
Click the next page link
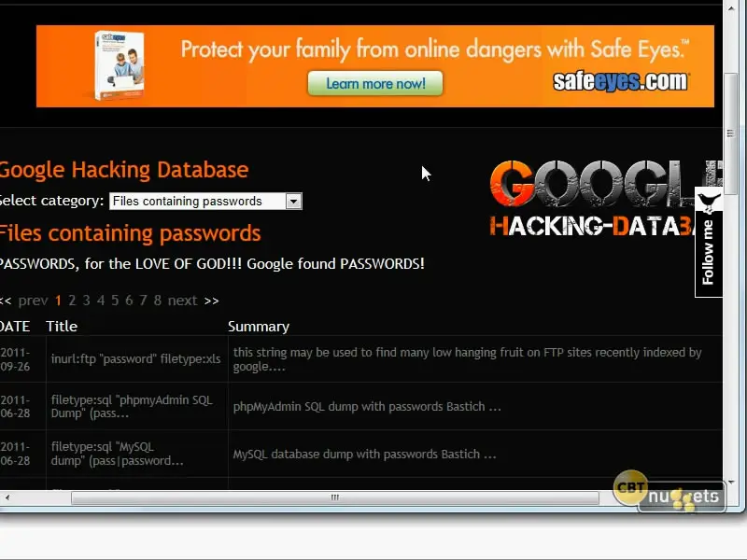click(x=182, y=301)
